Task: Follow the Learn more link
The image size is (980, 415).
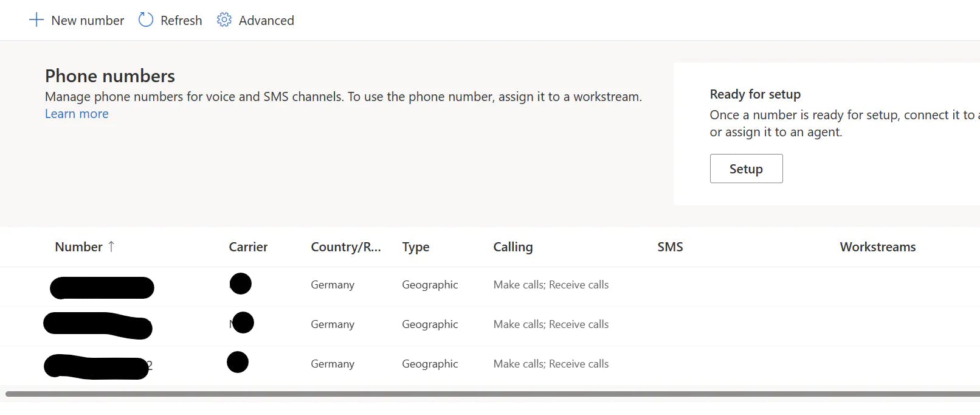Action: point(77,114)
